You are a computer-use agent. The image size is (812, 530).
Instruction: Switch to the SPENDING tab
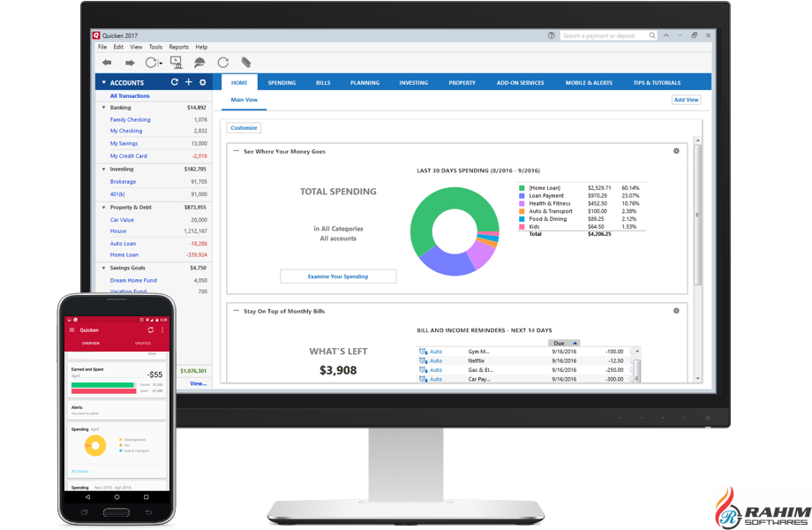point(282,83)
